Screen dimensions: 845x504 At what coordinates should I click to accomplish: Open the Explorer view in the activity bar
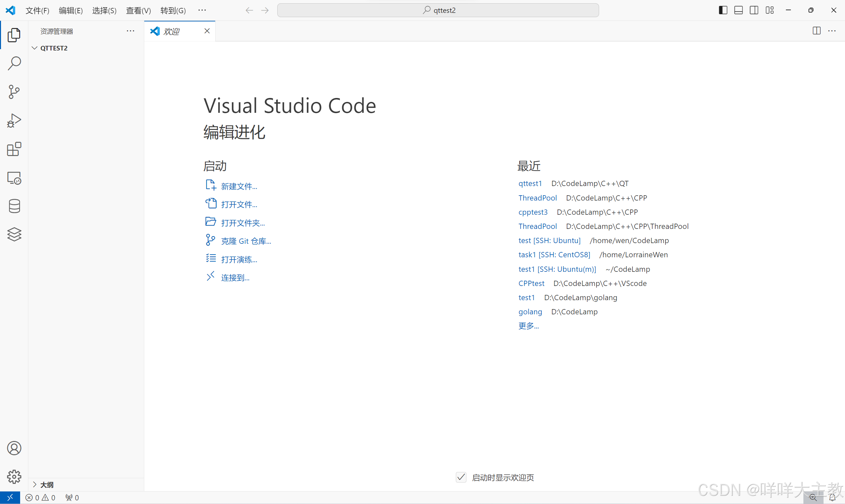pyautogui.click(x=14, y=35)
